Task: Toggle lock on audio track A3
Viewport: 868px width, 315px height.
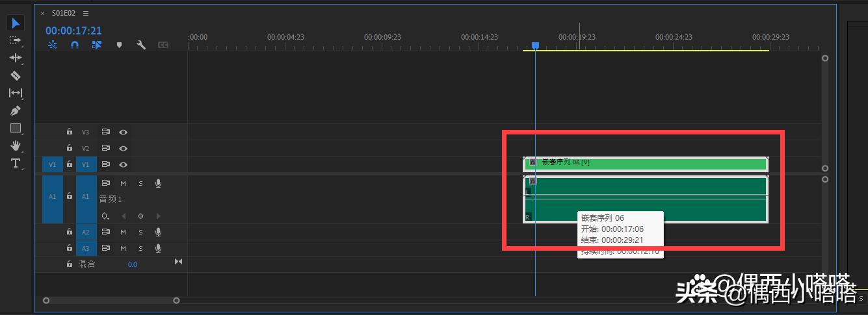Action: pyautogui.click(x=70, y=248)
